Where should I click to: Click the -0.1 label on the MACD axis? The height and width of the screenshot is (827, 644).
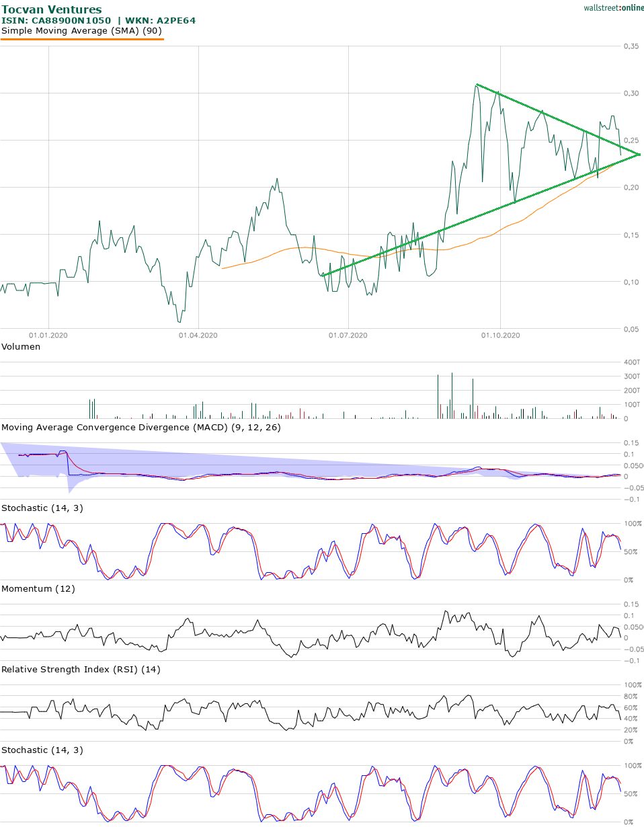(x=631, y=500)
